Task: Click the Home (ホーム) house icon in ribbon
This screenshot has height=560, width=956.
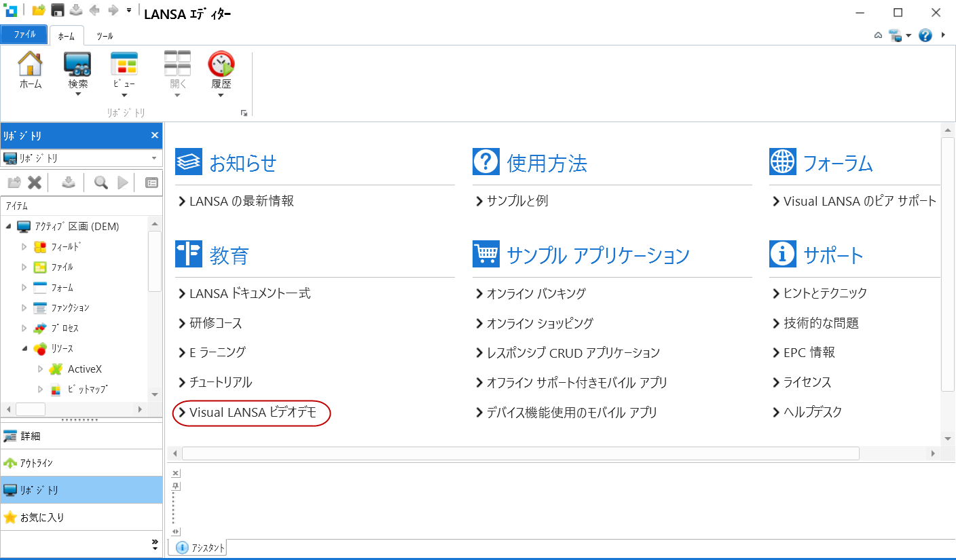Action: (30, 64)
